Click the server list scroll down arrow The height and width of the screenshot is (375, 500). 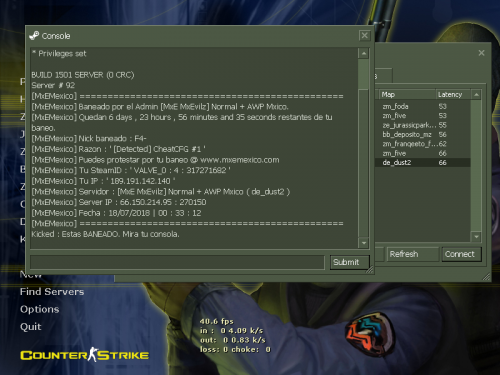(476, 237)
